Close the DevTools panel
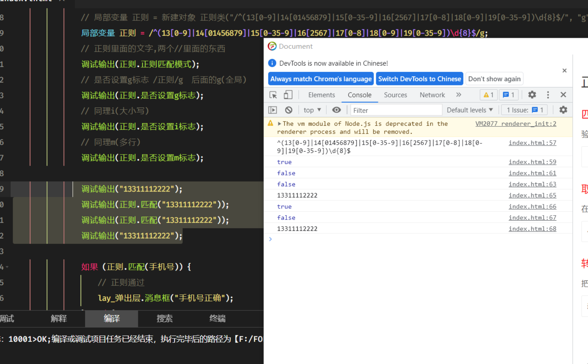The height and width of the screenshot is (364, 588). [563, 95]
